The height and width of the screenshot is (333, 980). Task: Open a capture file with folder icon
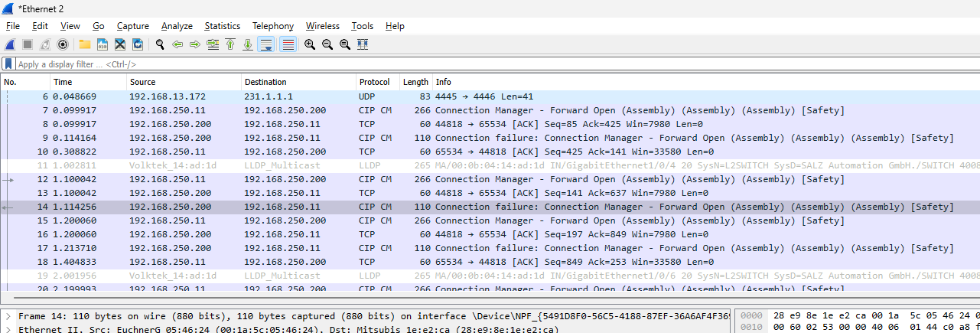[84, 45]
